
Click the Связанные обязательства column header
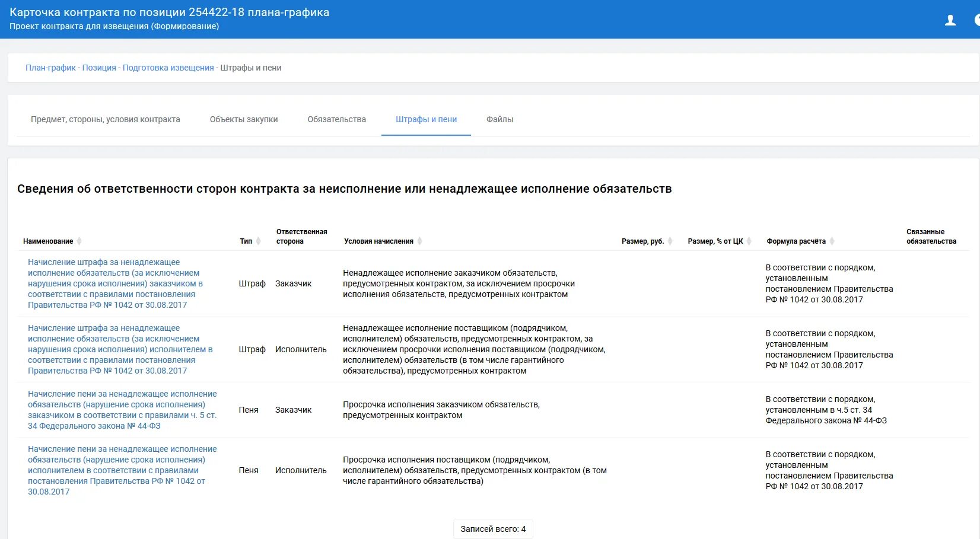pos(931,237)
